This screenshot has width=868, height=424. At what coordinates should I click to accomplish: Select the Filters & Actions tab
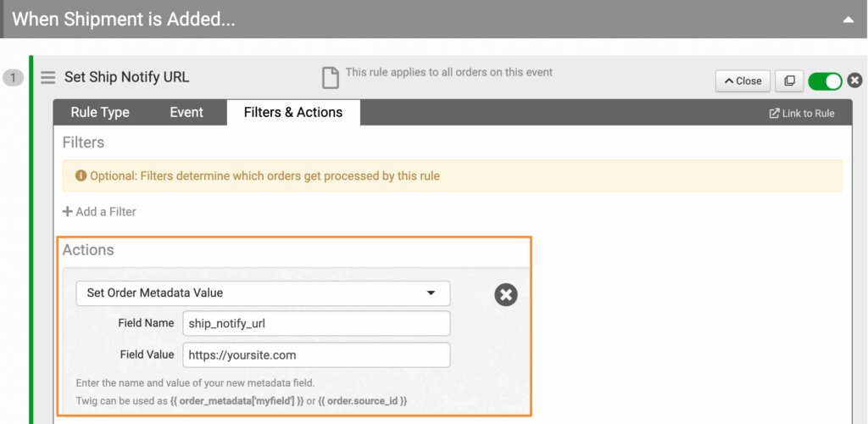coord(293,113)
